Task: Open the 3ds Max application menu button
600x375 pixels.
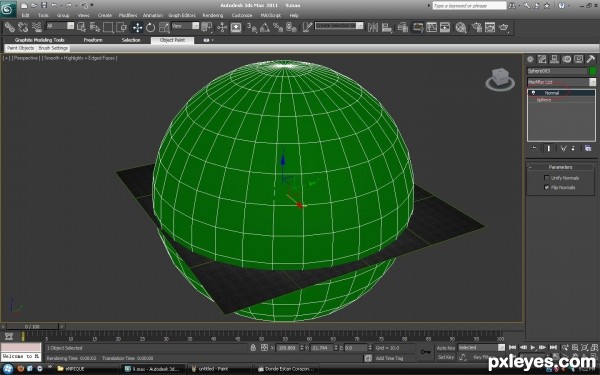Action: [x=8, y=8]
